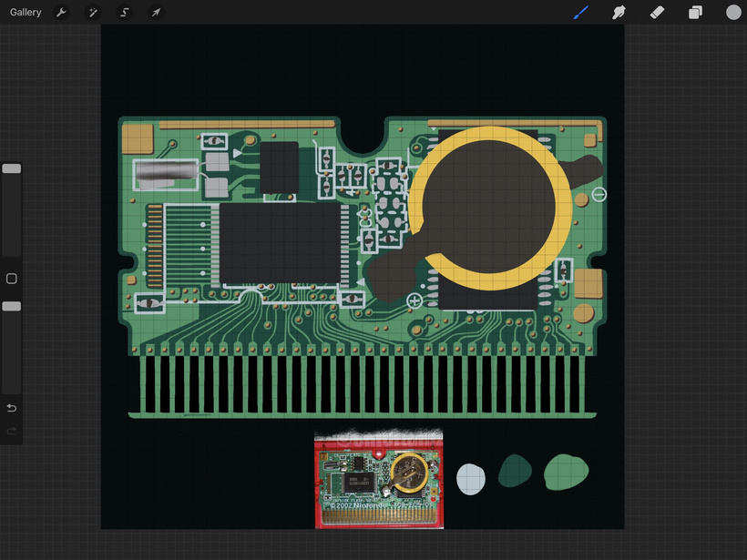Open the Adjustments magic wand menu
Viewport: 747px width, 560px height.
point(92,13)
